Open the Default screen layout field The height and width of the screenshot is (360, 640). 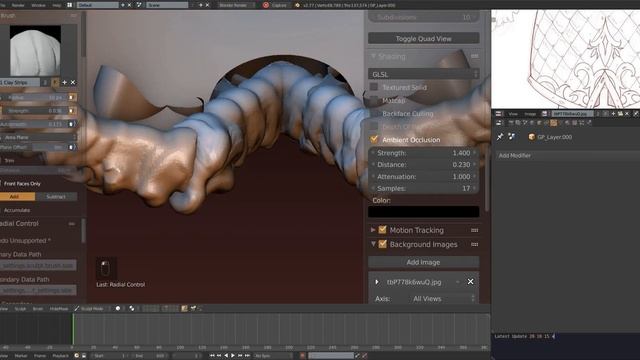[97, 5]
